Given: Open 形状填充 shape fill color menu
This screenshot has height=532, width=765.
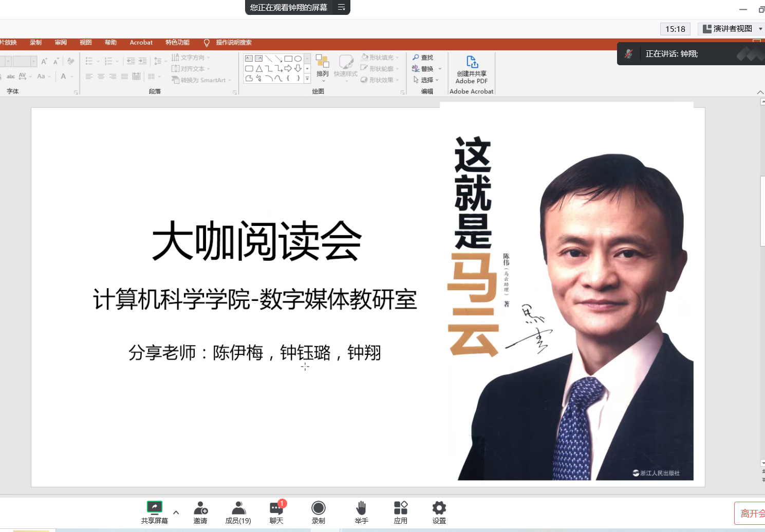Looking at the screenshot, I should click(380, 58).
